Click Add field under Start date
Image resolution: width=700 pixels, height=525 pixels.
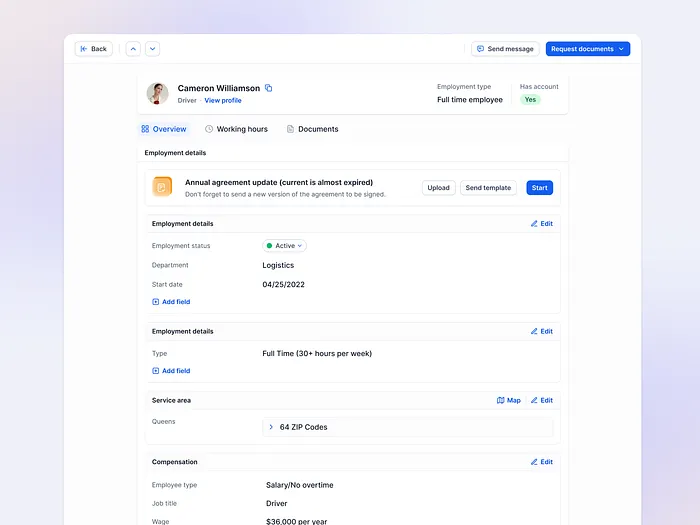pos(171,302)
